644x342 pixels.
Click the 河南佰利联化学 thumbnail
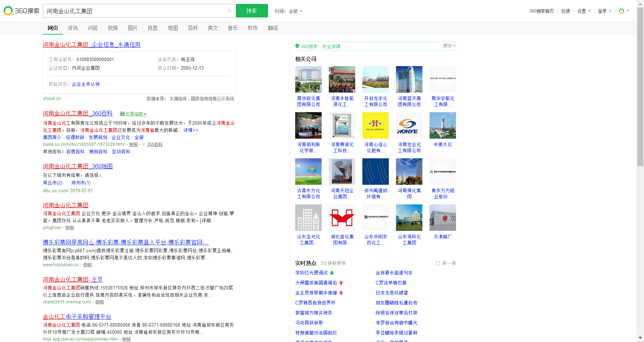tap(308, 125)
